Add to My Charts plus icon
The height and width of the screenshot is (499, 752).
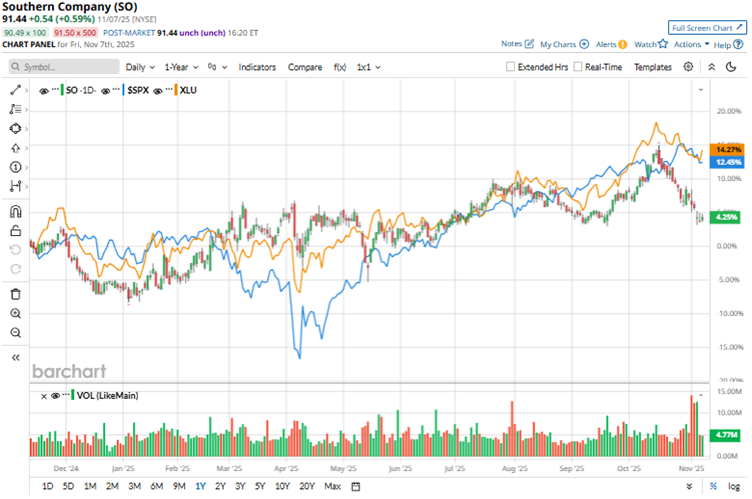coord(584,44)
